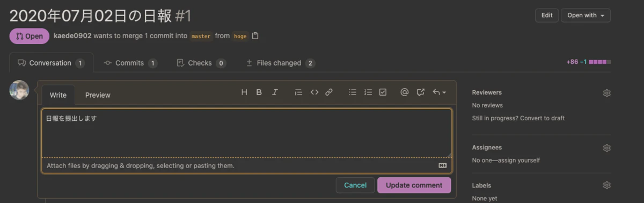
Task: Click the 'None yet' labels text
Action: click(485, 198)
